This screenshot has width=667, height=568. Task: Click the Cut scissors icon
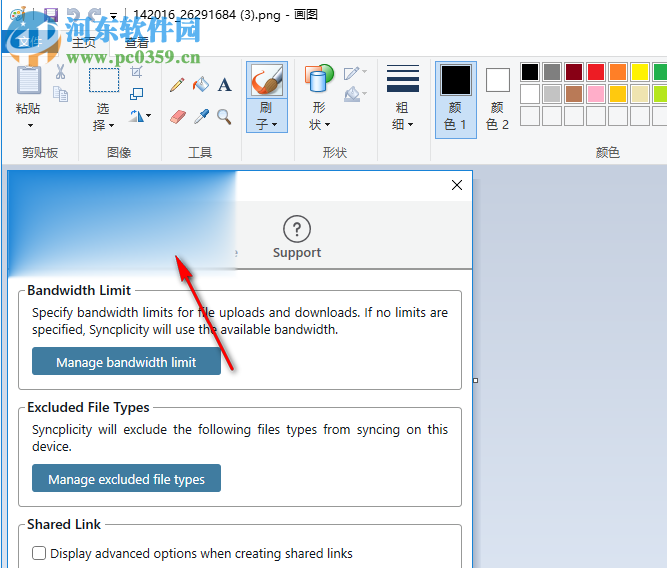coord(60,71)
